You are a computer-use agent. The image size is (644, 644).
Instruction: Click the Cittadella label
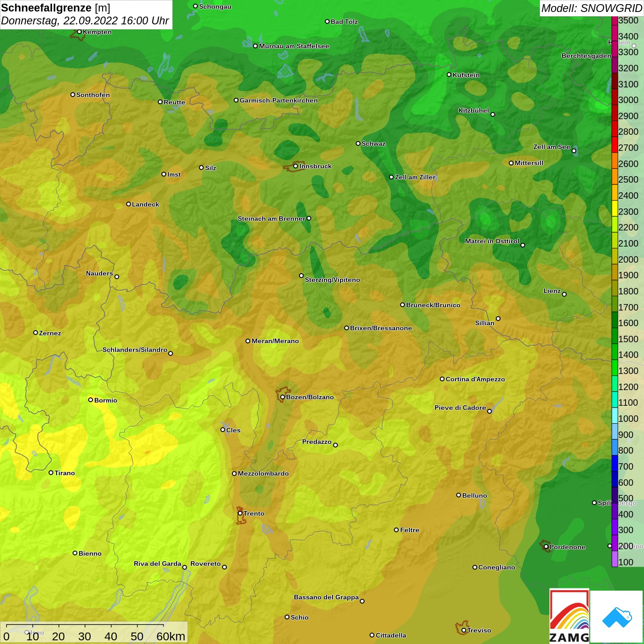391,635
